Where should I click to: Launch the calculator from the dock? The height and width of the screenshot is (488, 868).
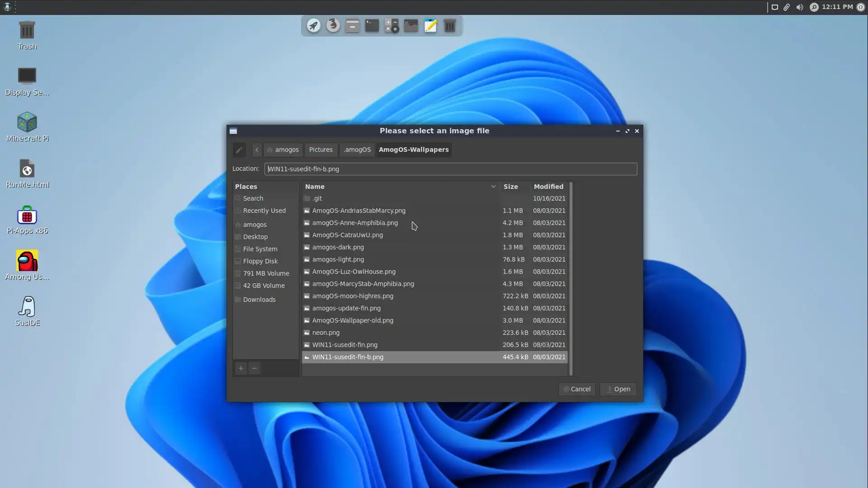tap(391, 26)
